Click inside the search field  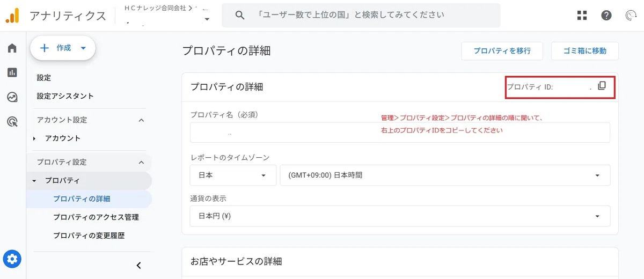pos(361,15)
